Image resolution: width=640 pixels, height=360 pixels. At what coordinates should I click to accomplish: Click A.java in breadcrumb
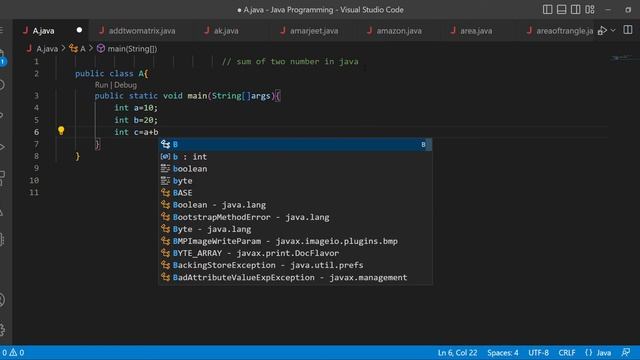point(47,49)
